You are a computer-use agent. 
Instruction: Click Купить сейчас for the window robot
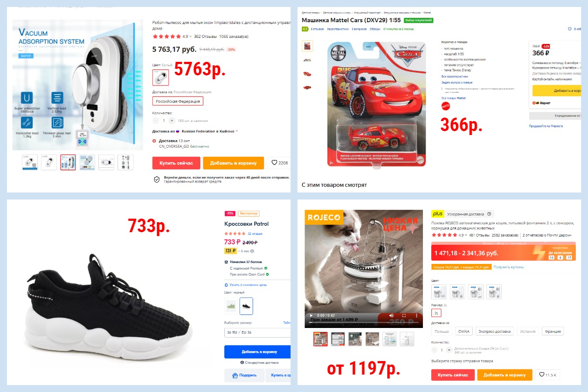pos(176,163)
